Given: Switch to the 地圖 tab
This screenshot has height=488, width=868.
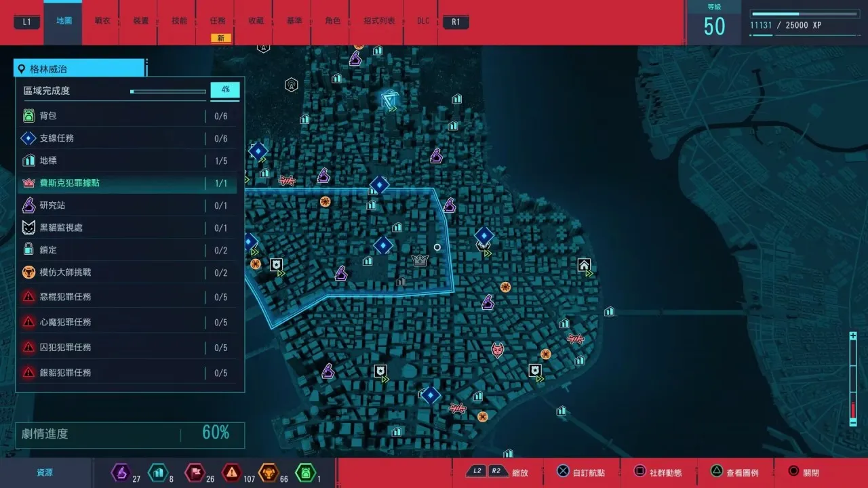Looking at the screenshot, I should (x=64, y=21).
